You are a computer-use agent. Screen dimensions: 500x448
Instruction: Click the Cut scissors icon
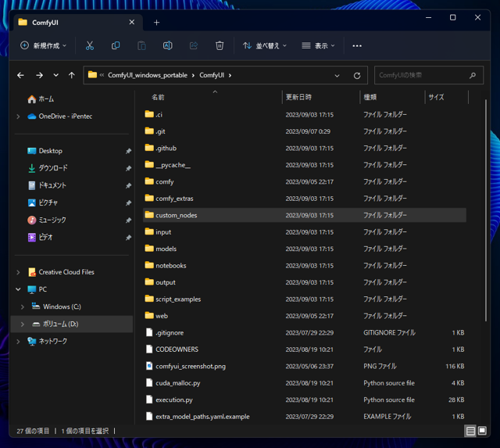(90, 45)
